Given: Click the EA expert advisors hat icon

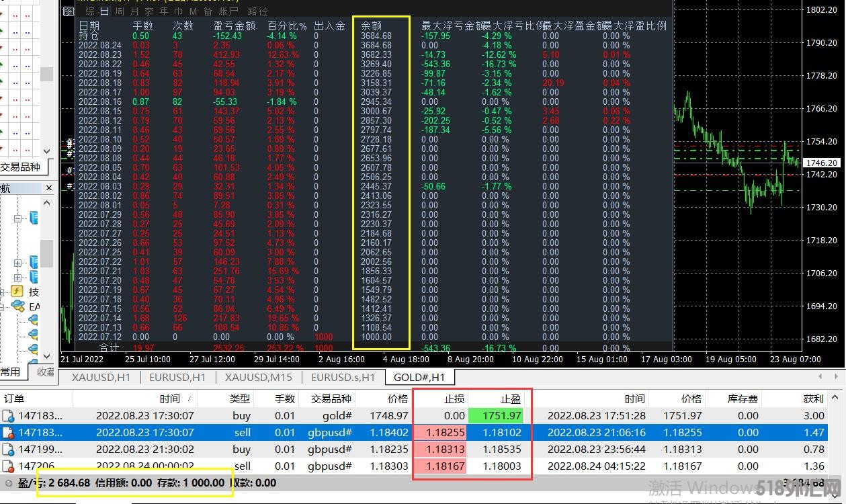Looking at the screenshot, I should pyautogui.click(x=17, y=306).
